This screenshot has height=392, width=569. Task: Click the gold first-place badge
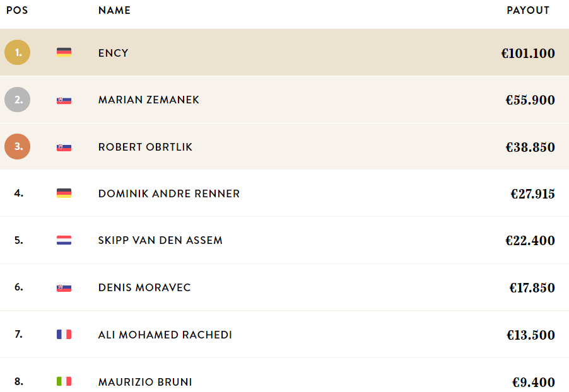click(x=18, y=52)
